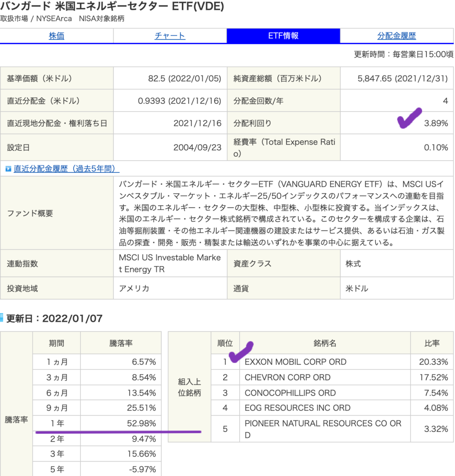
Task: Open the 分配金履歴 tab
Action: click(396, 36)
